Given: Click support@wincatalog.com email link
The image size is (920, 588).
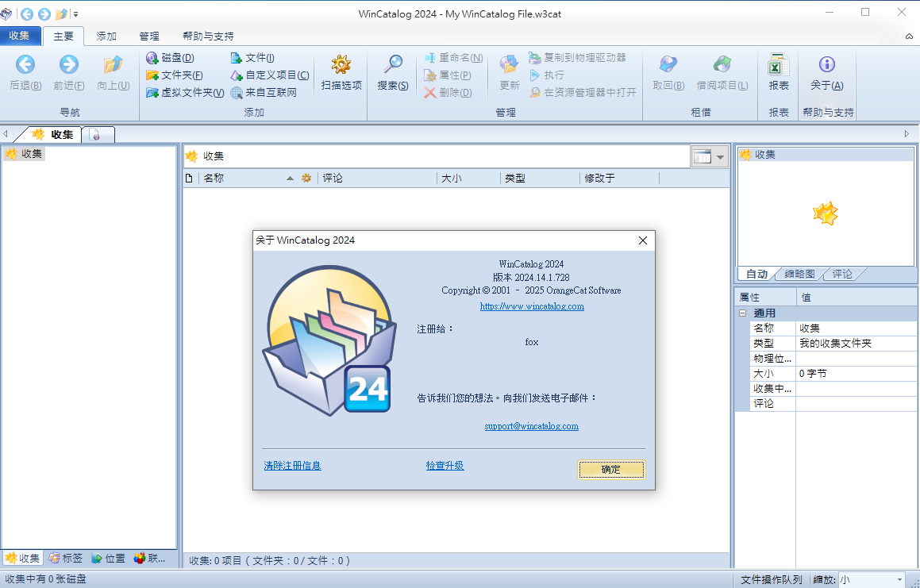Looking at the screenshot, I should [531, 427].
